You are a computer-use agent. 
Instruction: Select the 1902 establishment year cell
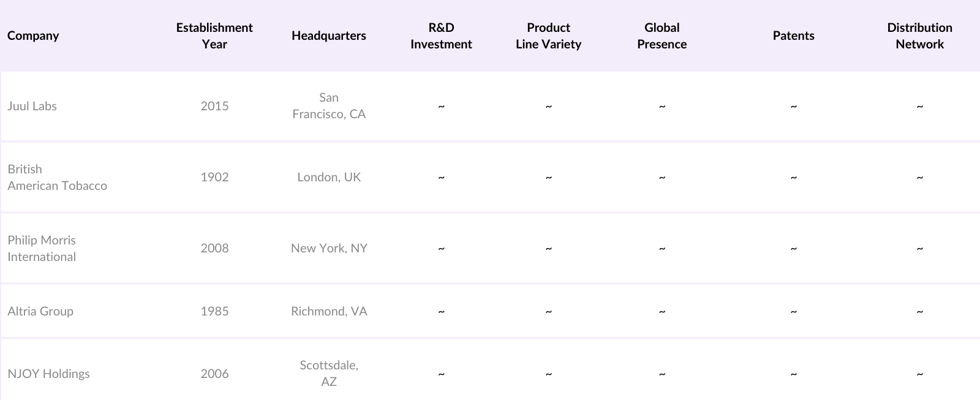[214, 177]
